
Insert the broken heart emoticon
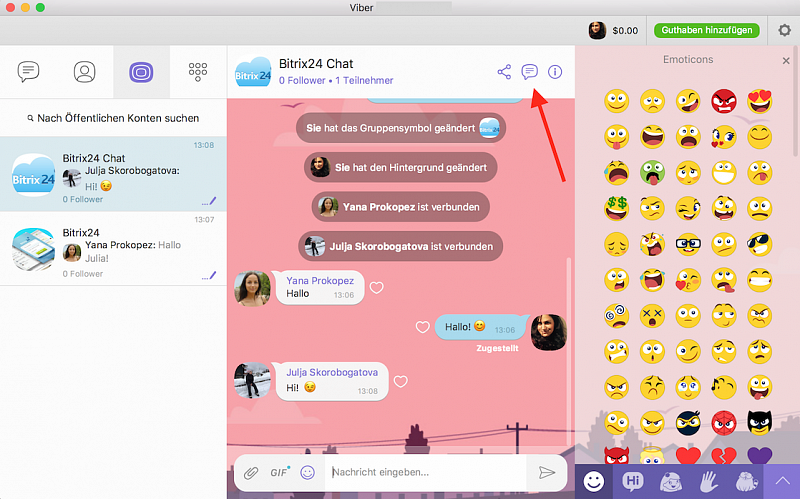(x=724, y=455)
